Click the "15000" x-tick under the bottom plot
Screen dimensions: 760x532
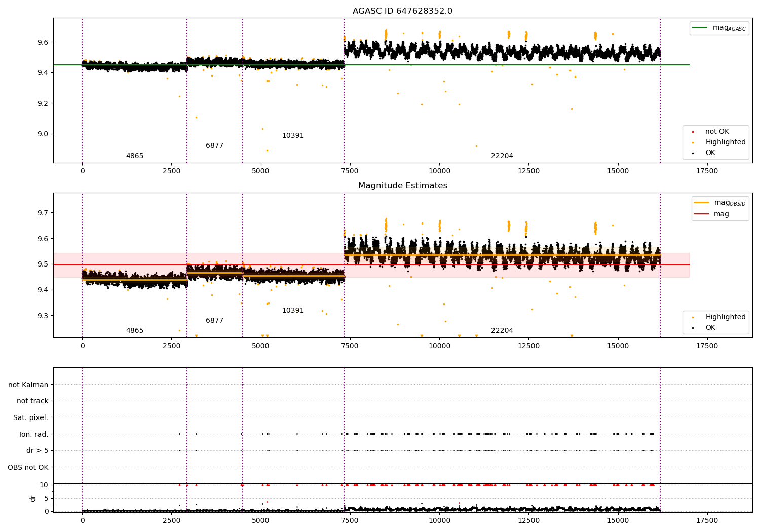click(618, 520)
